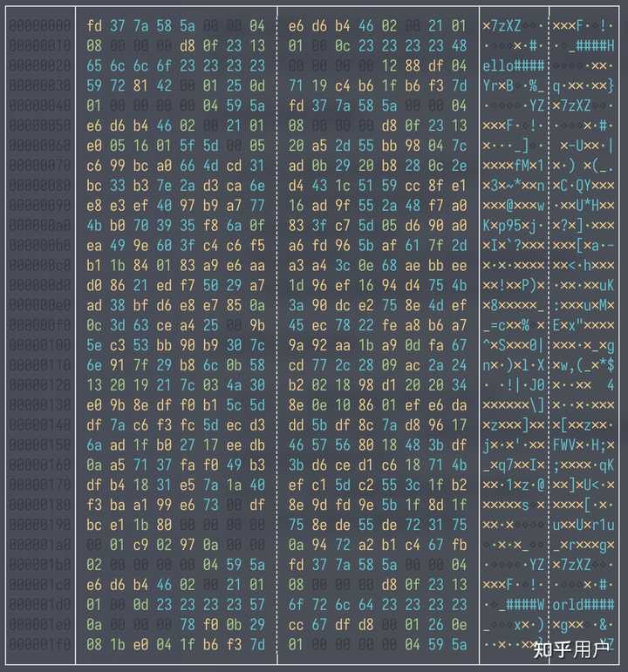
Task: Click offset label 00000100
Action: click(x=39, y=345)
